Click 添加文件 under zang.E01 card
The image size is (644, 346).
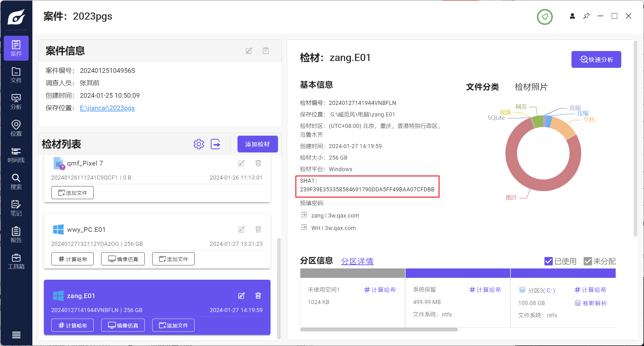click(173, 325)
